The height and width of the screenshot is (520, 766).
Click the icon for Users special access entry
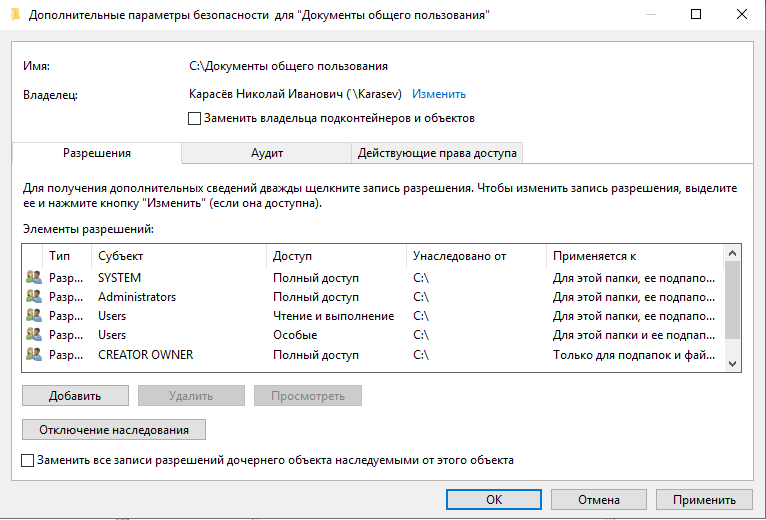(x=33, y=335)
